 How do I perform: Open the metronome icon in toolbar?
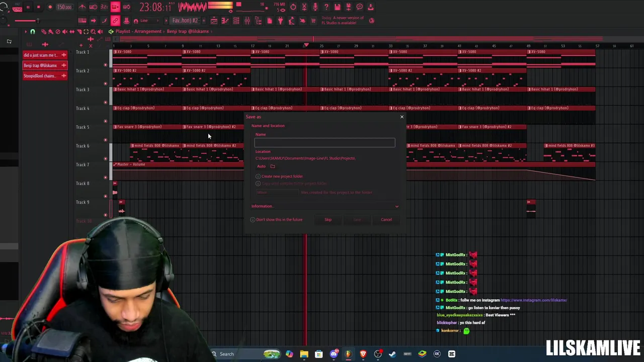click(82, 7)
